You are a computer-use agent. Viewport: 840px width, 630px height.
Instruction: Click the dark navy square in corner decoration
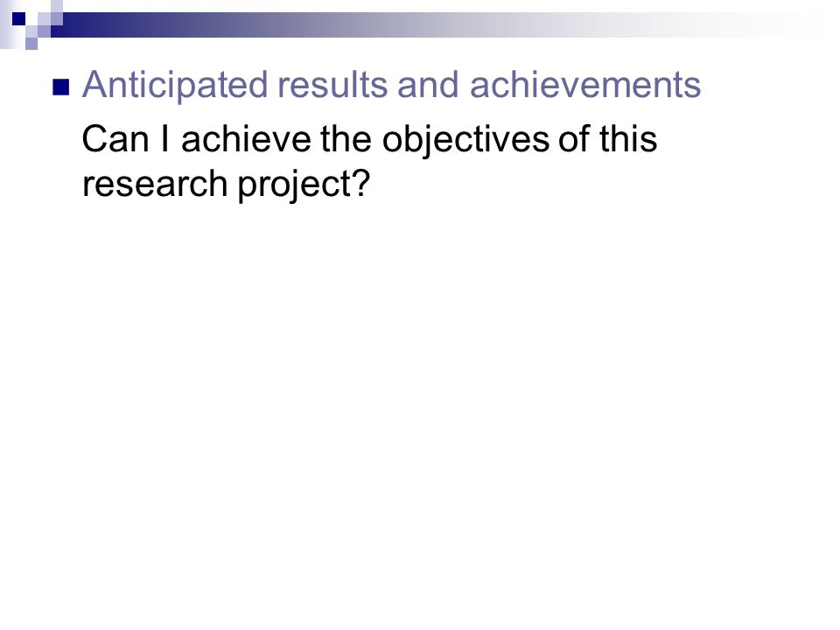coord(18,18)
